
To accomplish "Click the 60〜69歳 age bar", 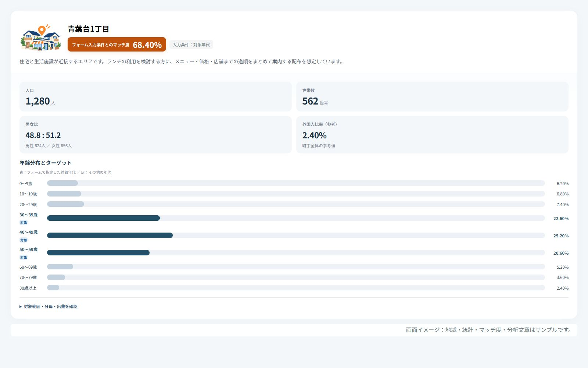I will 296,267.
